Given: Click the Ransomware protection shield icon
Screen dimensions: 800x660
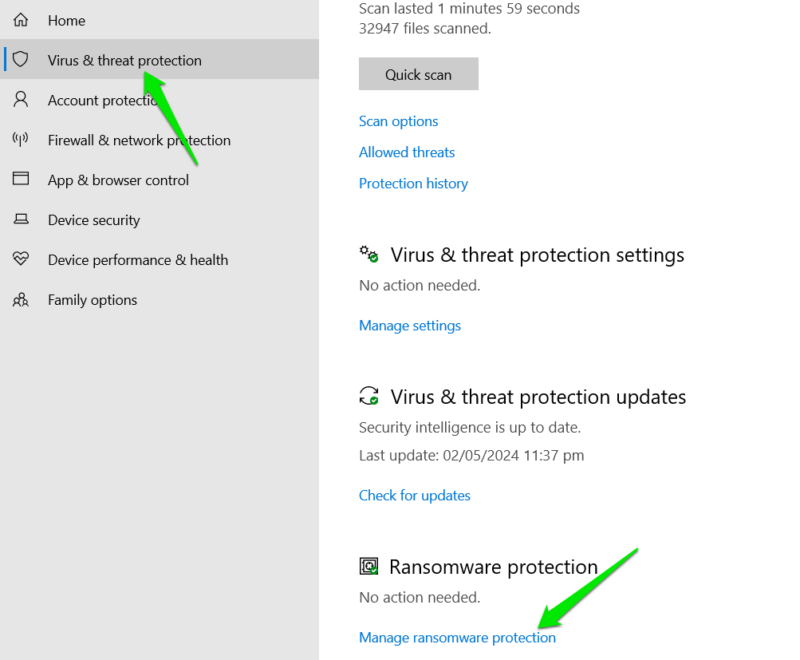Looking at the screenshot, I should pos(369,566).
